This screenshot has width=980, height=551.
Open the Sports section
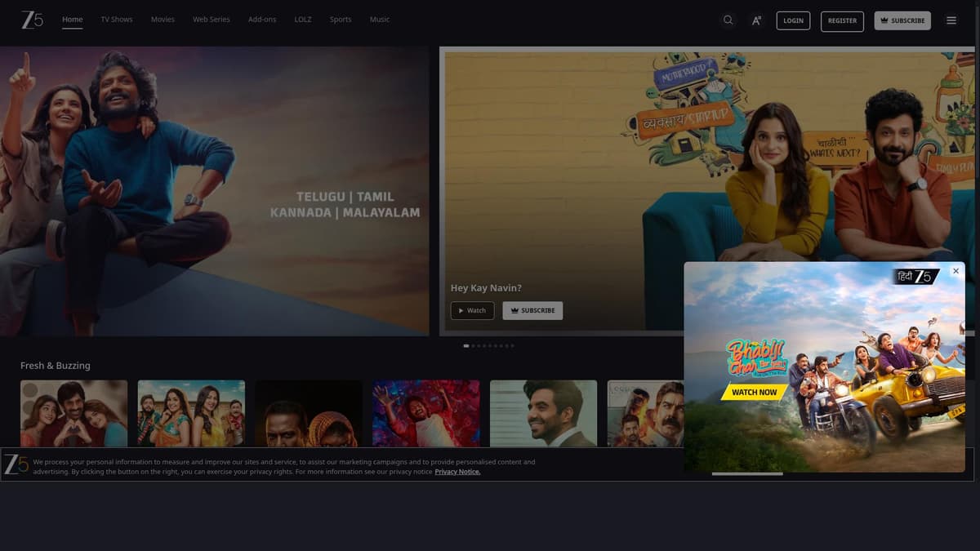pos(341,20)
